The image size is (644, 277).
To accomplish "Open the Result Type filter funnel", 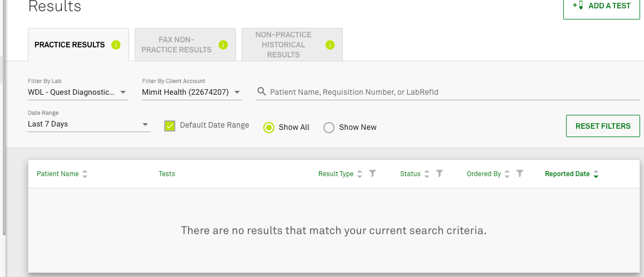I will pos(373,174).
